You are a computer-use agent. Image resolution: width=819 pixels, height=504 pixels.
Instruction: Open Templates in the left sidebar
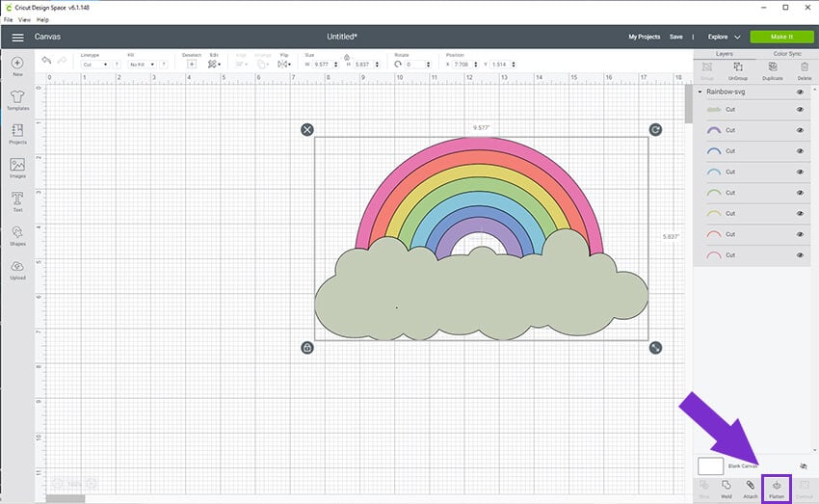pos(17,100)
